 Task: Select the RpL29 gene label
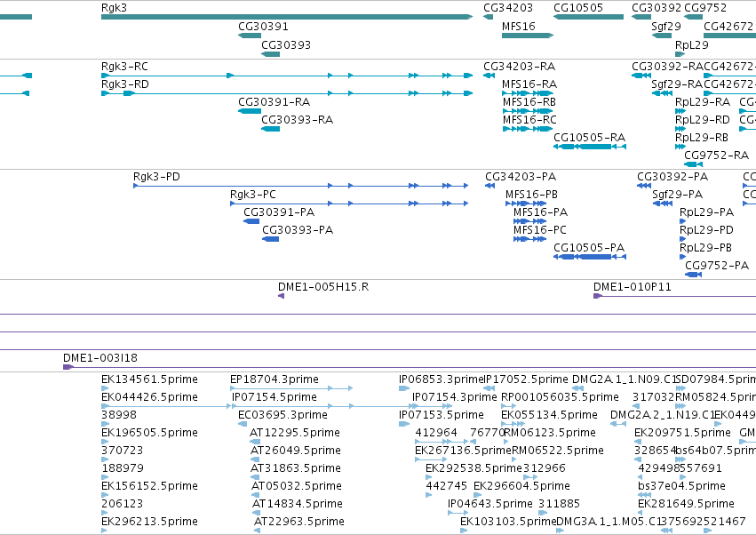coord(692,44)
